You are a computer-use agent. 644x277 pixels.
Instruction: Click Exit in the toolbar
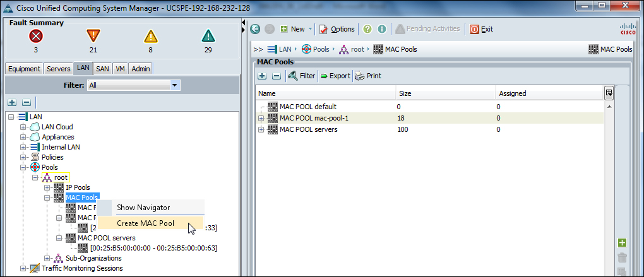pyautogui.click(x=481, y=29)
